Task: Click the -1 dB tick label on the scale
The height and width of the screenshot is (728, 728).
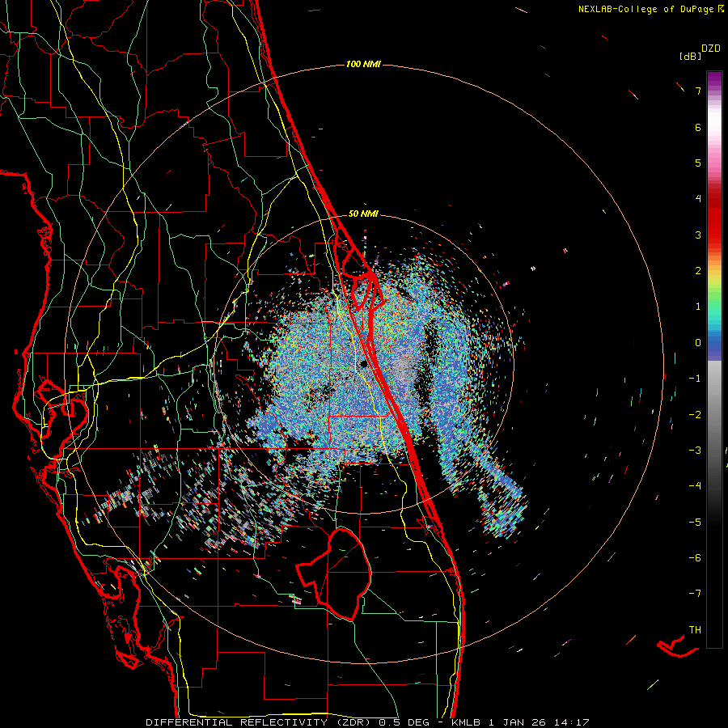Action: (x=695, y=379)
